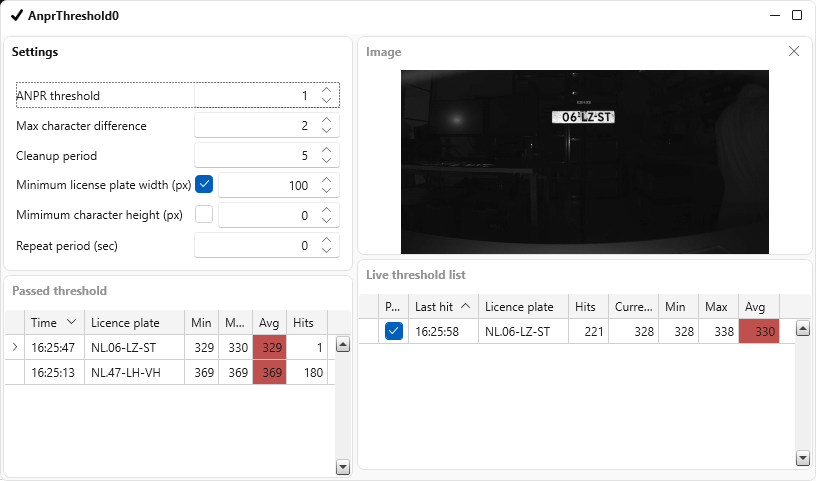Increase the Repeat period value
Viewport: 816px width, 481px height.
[326, 240]
